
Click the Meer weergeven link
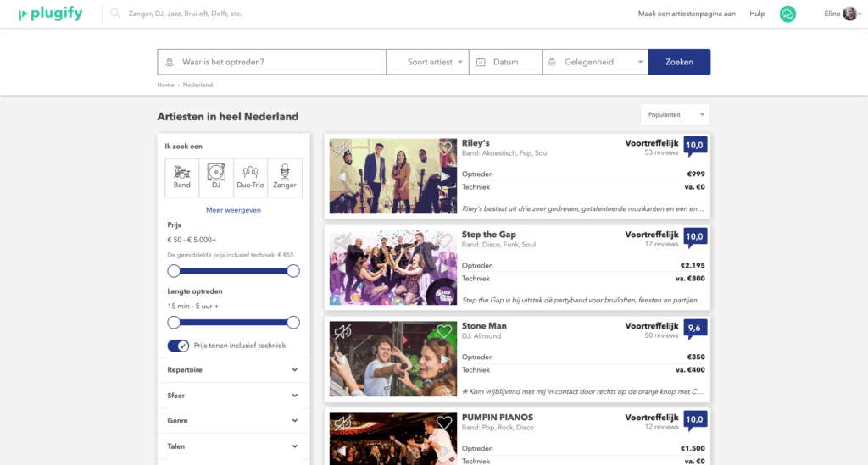233,210
